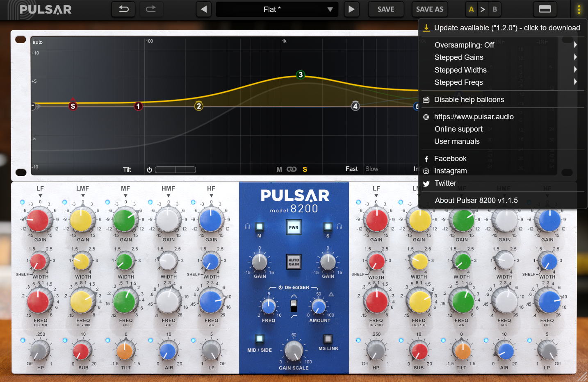This screenshot has width=588, height=382.
Task: Open User manuals menu entry
Action: click(x=502, y=141)
